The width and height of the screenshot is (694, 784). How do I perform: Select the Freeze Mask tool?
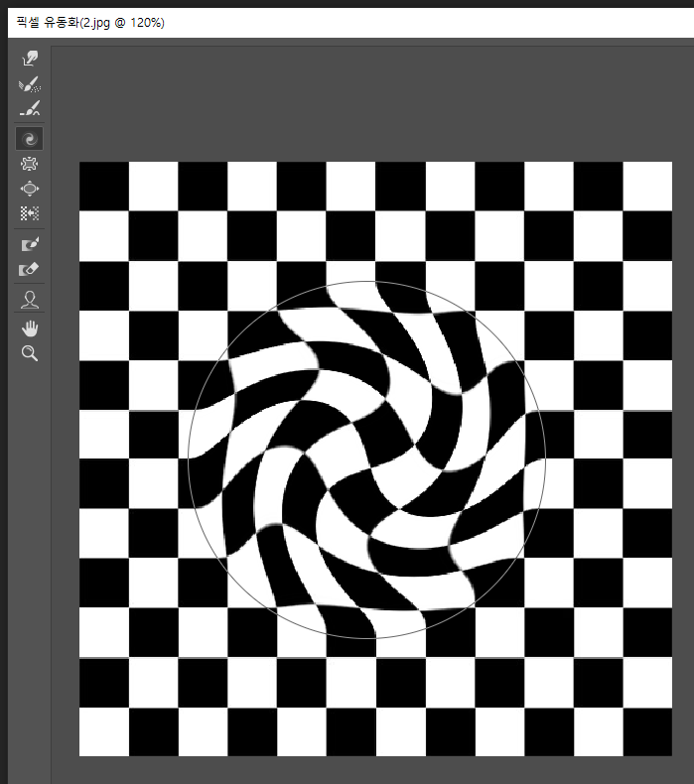point(30,244)
